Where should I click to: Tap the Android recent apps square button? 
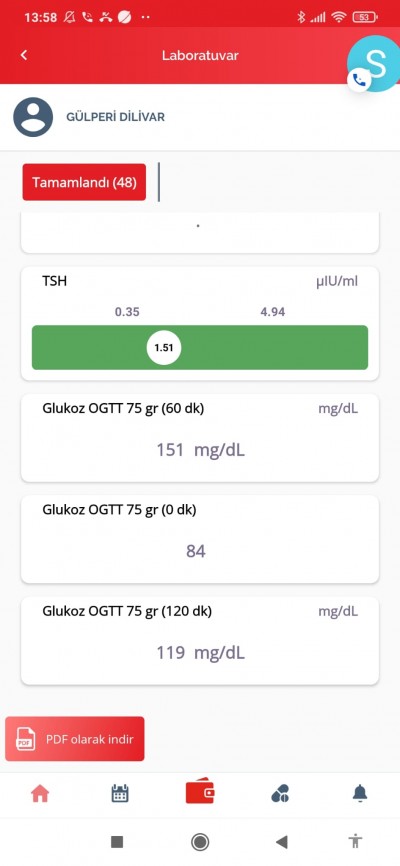pyautogui.click(x=117, y=842)
